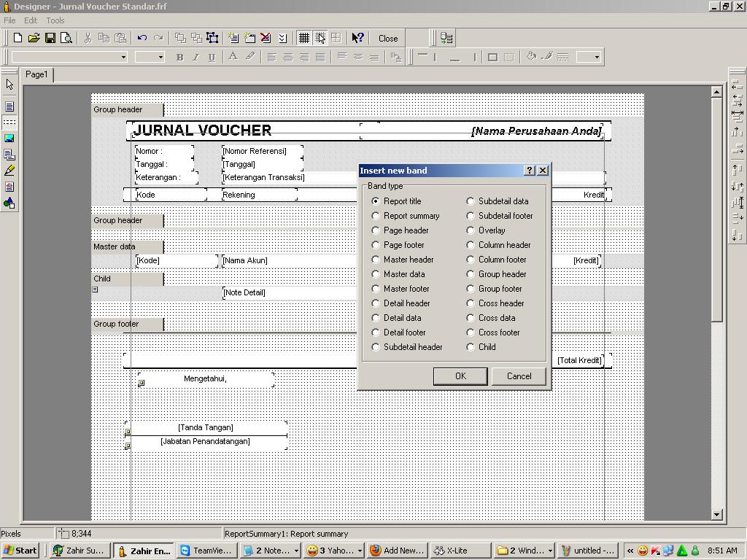The height and width of the screenshot is (560, 747).
Task: Open the font name dropdown
Action: (123, 57)
